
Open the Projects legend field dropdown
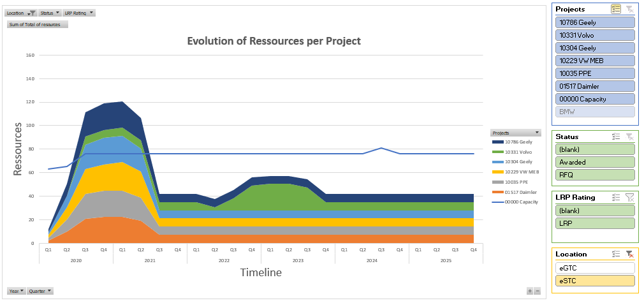pyautogui.click(x=515, y=133)
